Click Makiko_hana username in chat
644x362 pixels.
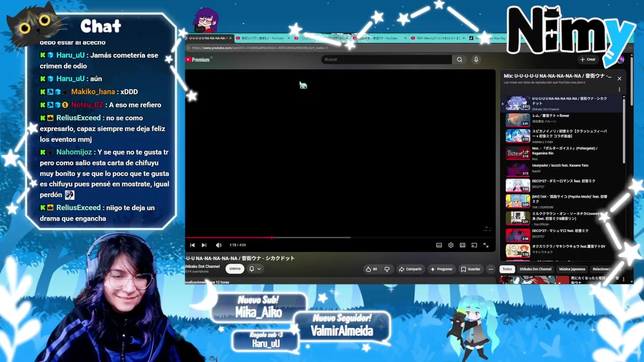click(93, 92)
